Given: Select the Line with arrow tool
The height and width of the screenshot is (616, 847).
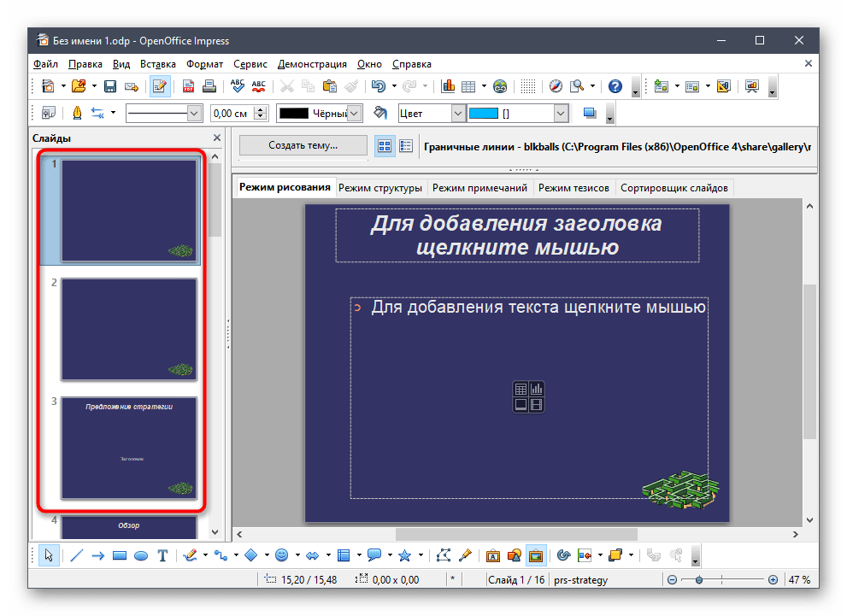Looking at the screenshot, I should (97, 555).
